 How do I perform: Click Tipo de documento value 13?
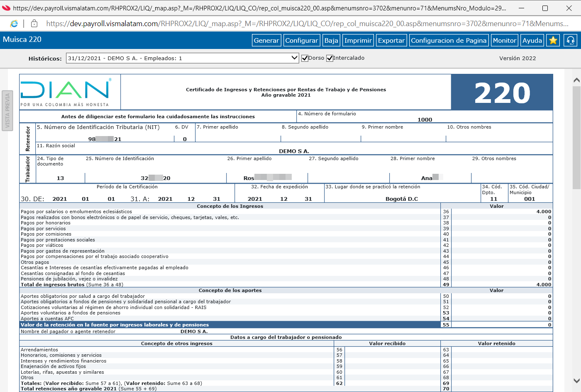60,178
